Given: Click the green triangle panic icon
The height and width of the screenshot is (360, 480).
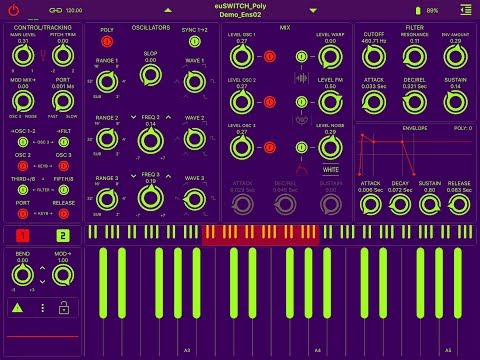Looking at the screenshot, I should click(17, 308).
